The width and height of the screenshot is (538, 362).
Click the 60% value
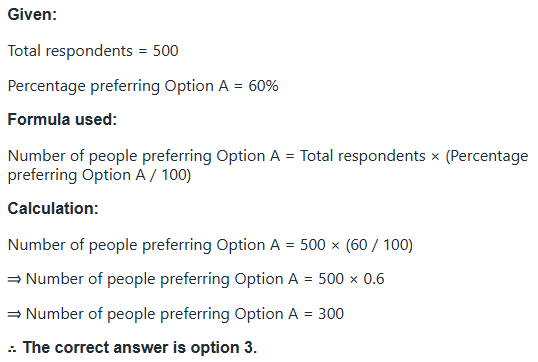pyautogui.click(x=263, y=86)
